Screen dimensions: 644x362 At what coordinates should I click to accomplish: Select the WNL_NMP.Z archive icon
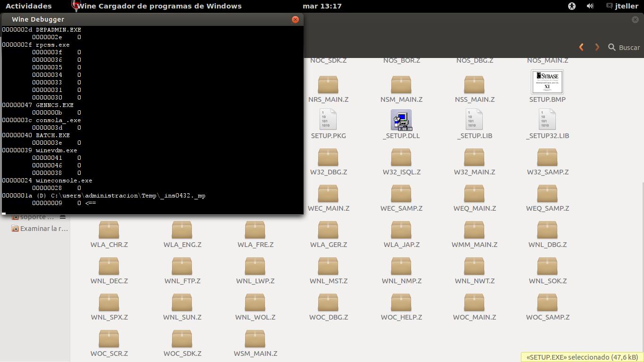(401, 266)
